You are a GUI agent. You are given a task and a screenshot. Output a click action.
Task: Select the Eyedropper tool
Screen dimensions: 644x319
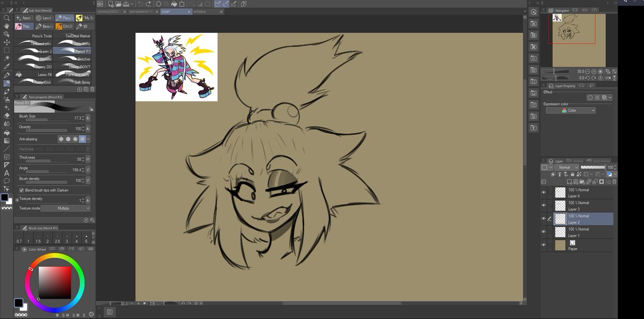(6, 67)
